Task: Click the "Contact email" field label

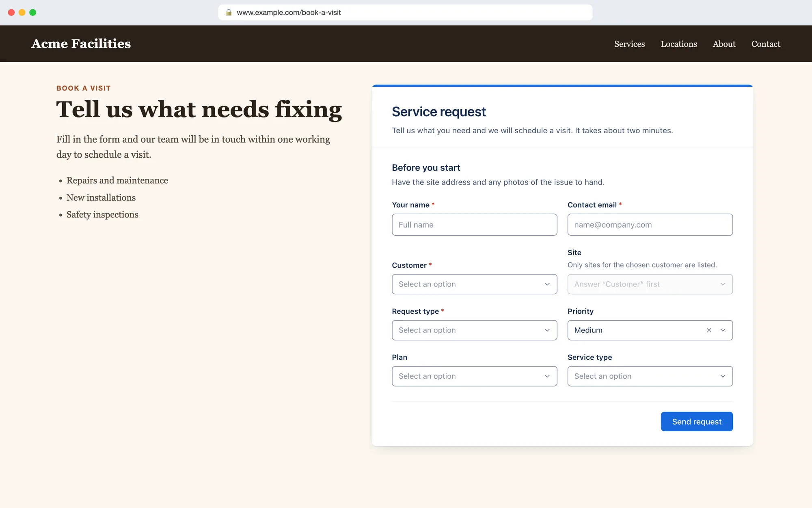Action: [x=592, y=205]
